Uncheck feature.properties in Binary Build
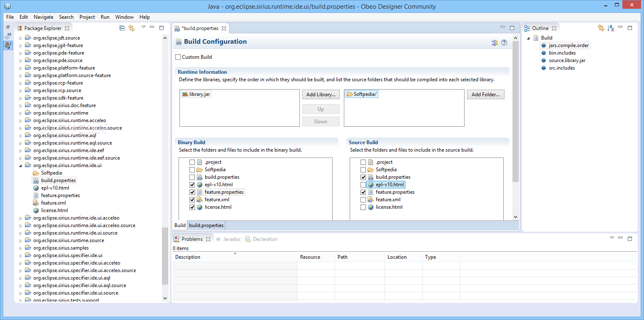 [x=192, y=192]
